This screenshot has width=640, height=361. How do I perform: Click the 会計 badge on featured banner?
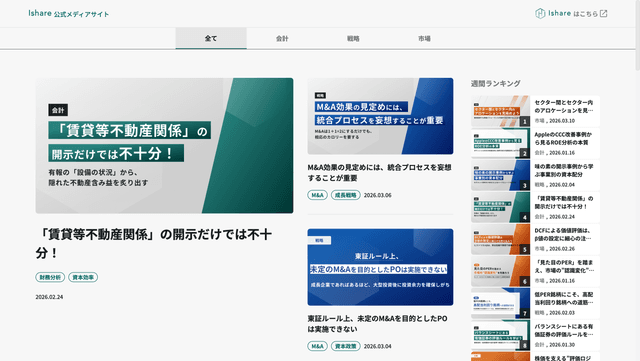coord(58,110)
